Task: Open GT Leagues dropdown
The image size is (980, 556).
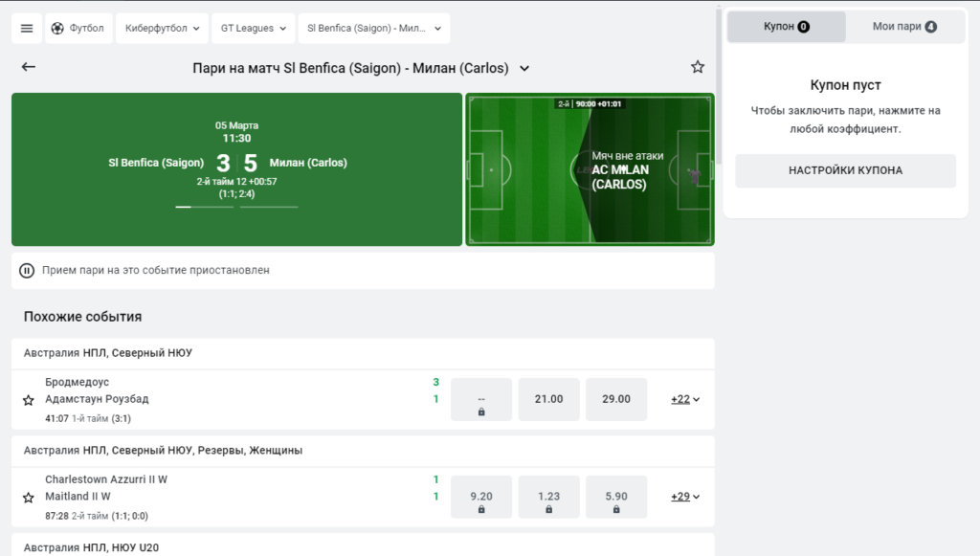Action: coord(253,28)
